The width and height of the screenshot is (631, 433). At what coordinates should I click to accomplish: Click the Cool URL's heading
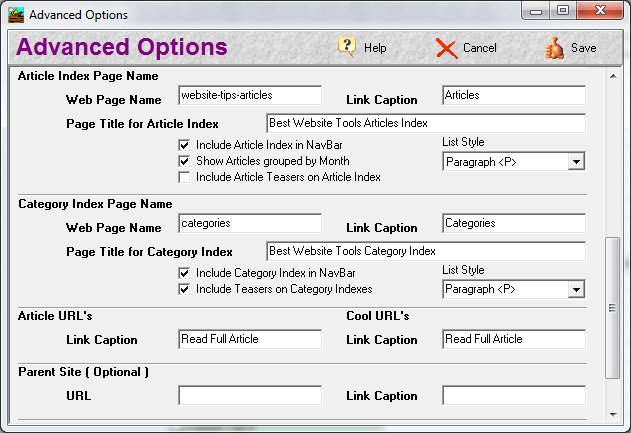click(377, 316)
